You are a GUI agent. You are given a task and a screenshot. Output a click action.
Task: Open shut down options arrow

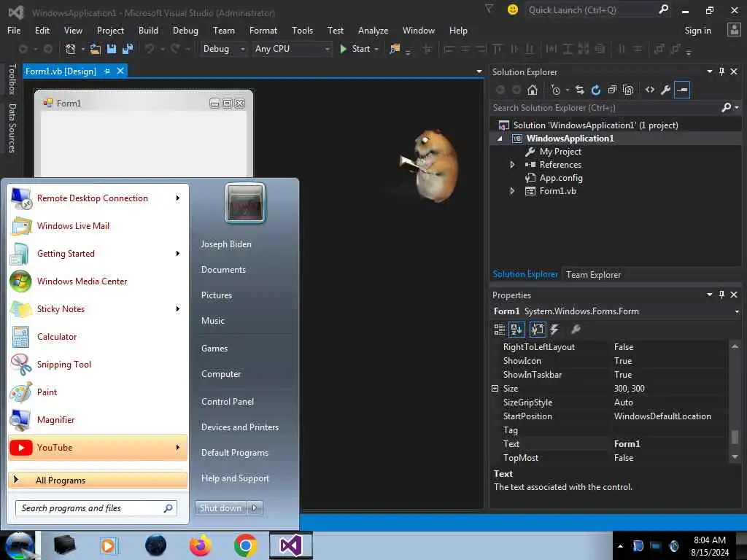coord(255,508)
